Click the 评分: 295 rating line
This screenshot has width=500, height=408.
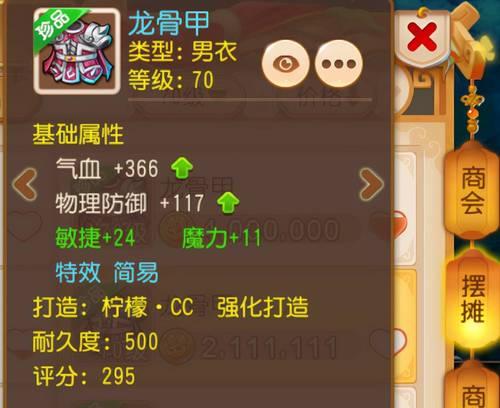[84, 376]
